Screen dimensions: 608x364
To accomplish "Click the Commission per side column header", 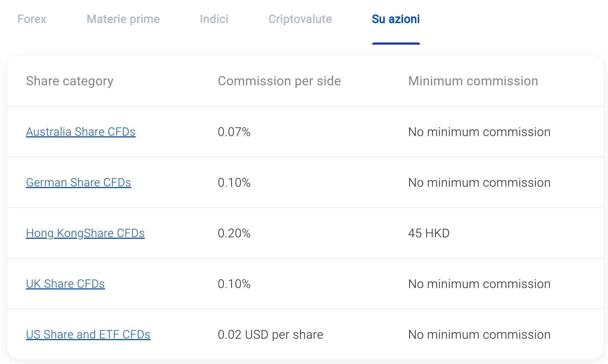I will coord(279,81).
